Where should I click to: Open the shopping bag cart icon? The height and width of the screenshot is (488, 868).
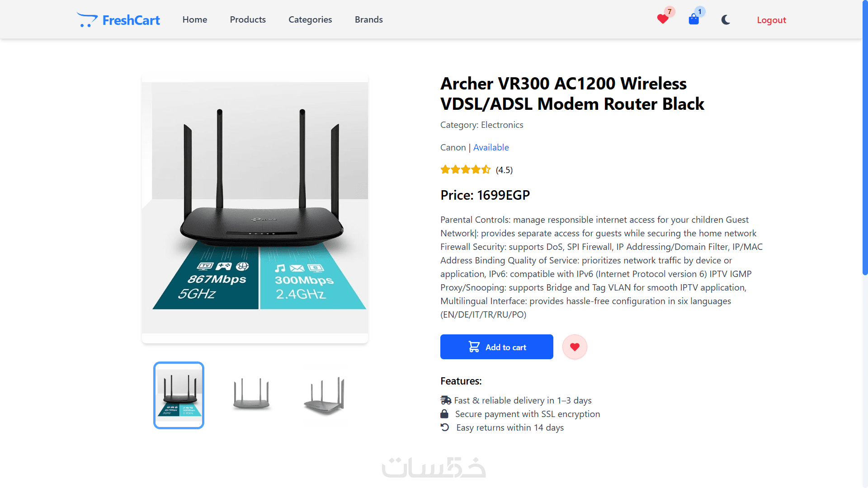tap(693, 19)
